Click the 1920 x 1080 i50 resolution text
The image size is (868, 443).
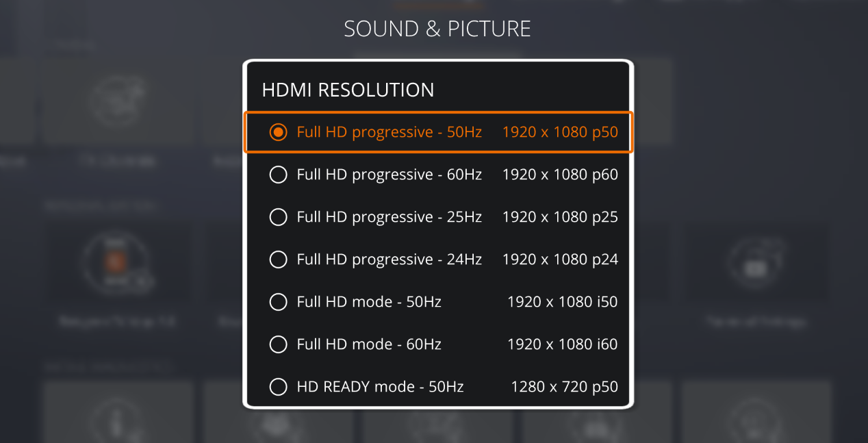click(x=563, y=302)
